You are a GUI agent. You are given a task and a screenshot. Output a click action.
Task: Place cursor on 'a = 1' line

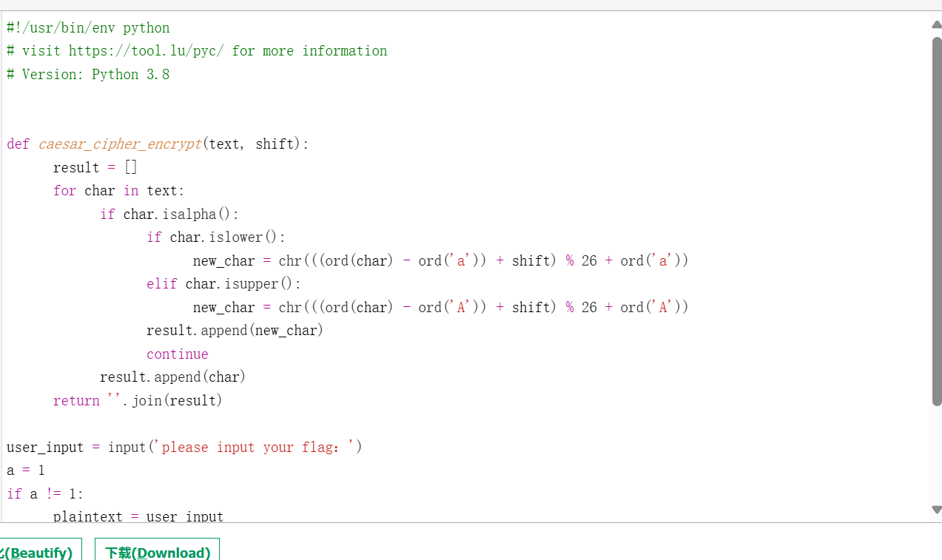click(26, 470)
